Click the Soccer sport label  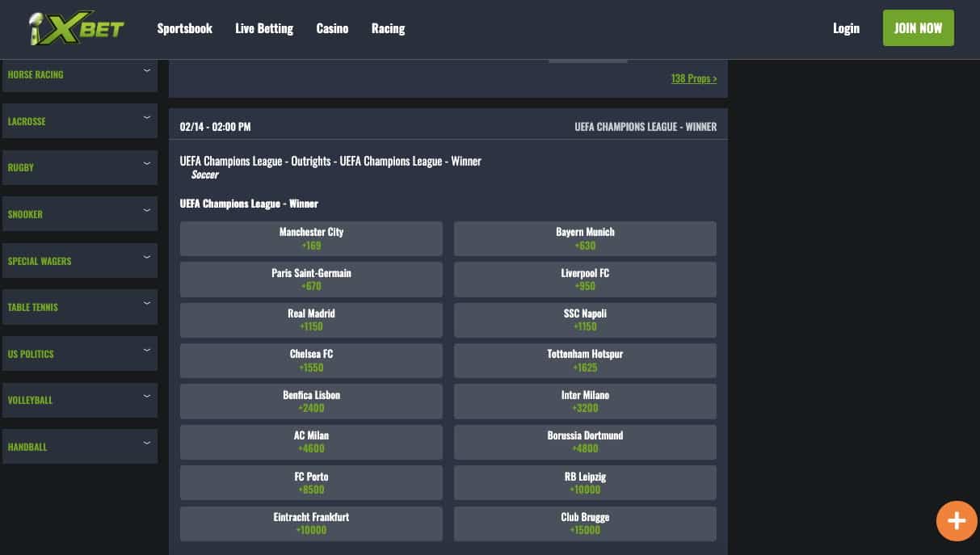point(204,174)
